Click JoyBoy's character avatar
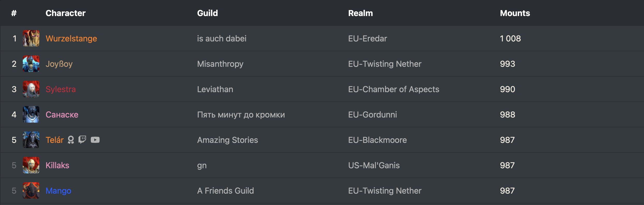Viewport: 644px width, 205px height. [x=31, y=64]
